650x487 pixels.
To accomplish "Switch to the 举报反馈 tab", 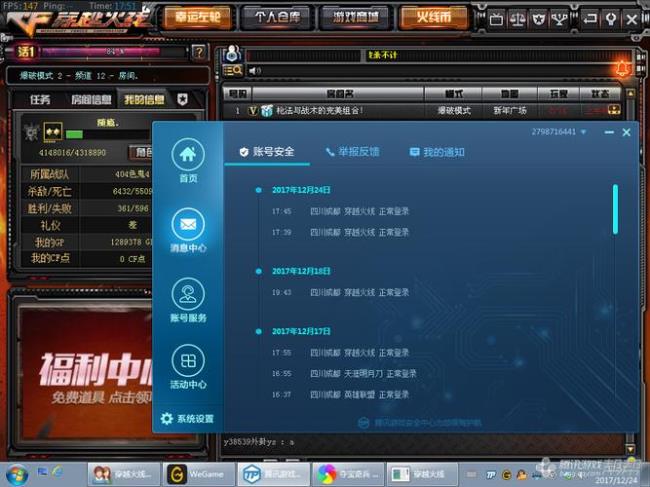I will click(352, 152).
